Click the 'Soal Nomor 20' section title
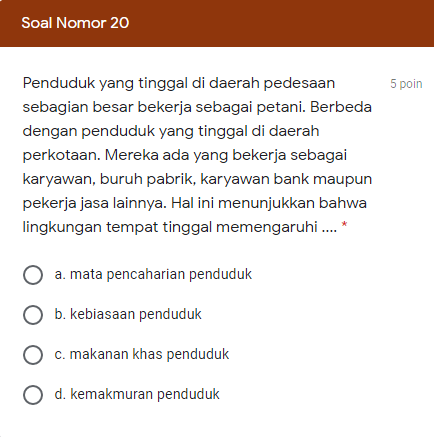This screenshot has height=437, width=434. click(x=75, y=23)
